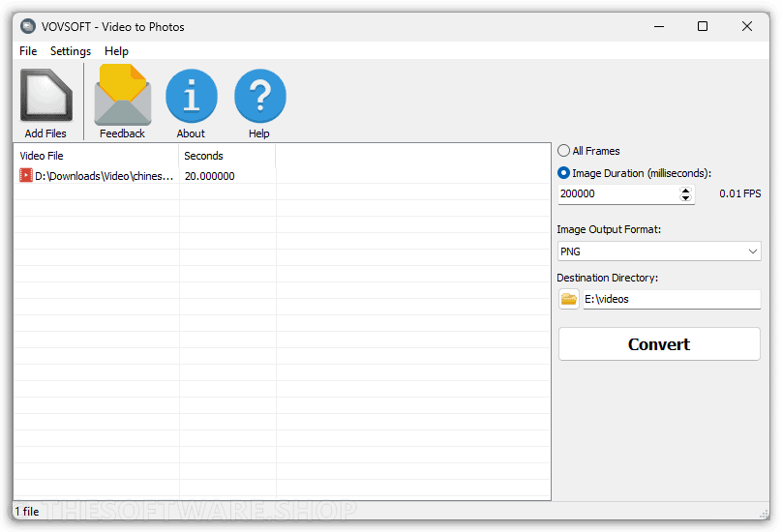Click the 20.000000 seconds cell
The height and width of the screenshot is (532, 782).
point(209,176)
